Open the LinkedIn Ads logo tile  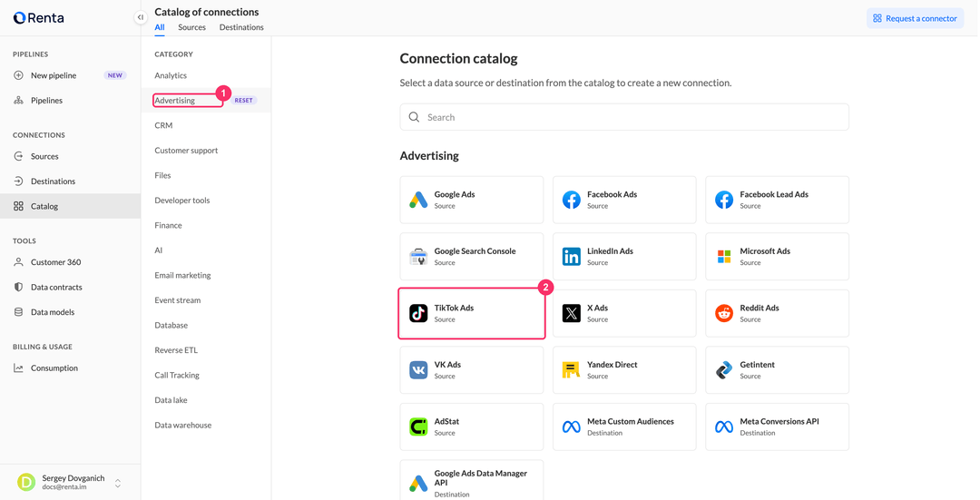click(572, 256)
